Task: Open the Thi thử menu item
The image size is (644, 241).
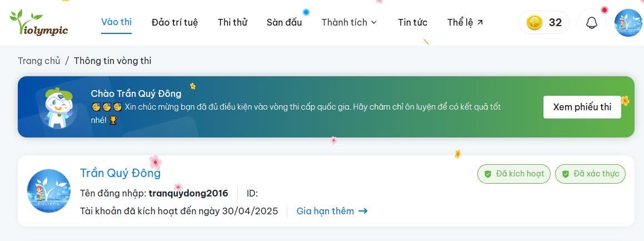Action: point(232,22)
